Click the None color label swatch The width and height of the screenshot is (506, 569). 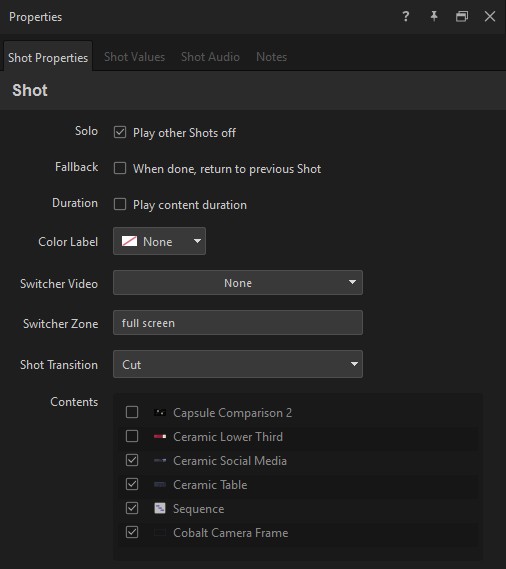tap(129, 241)
